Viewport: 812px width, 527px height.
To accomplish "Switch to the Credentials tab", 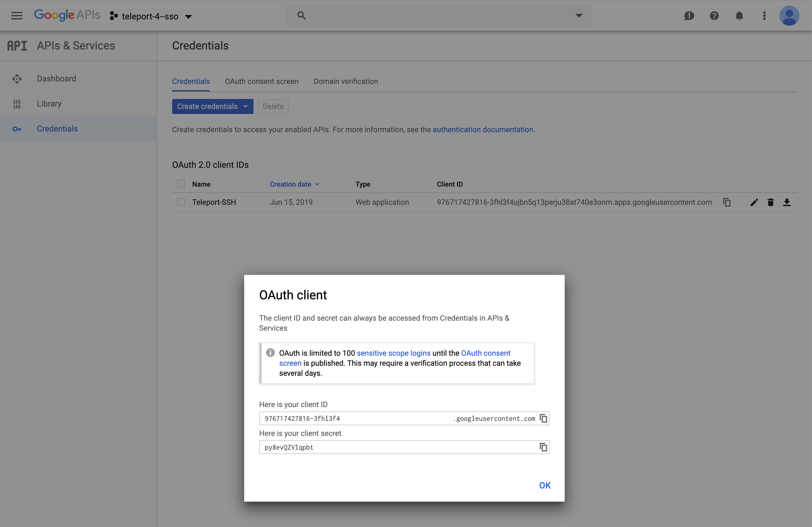I will (191, 82).
